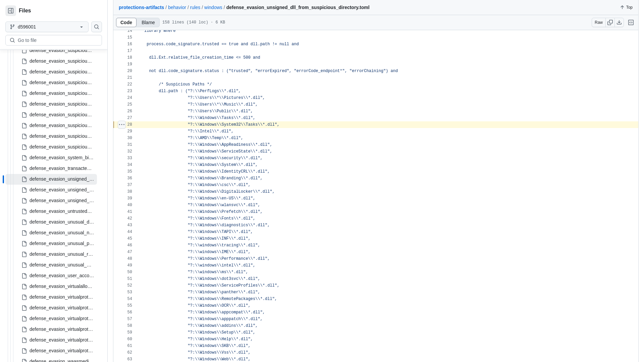Screen dimensions: 644x362
Task: Click file icon beside defense_evasion_unusual_d…
Action: 24,222
